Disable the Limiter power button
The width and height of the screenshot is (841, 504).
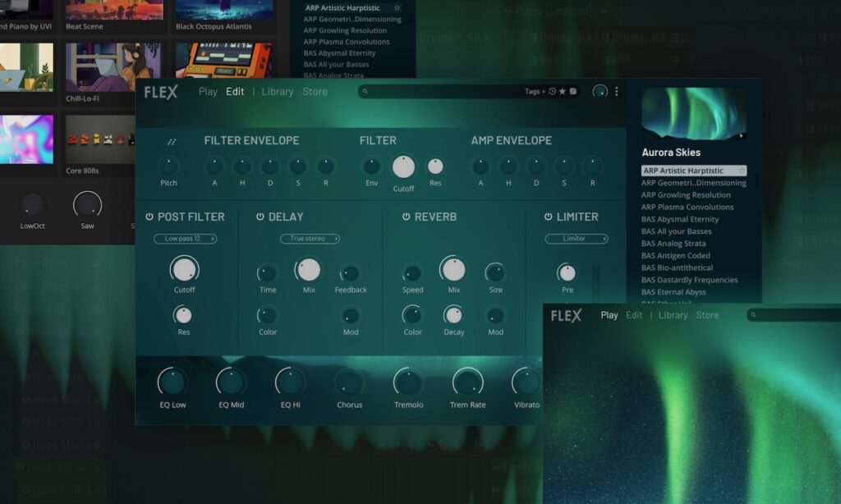(x=548, y=217)
